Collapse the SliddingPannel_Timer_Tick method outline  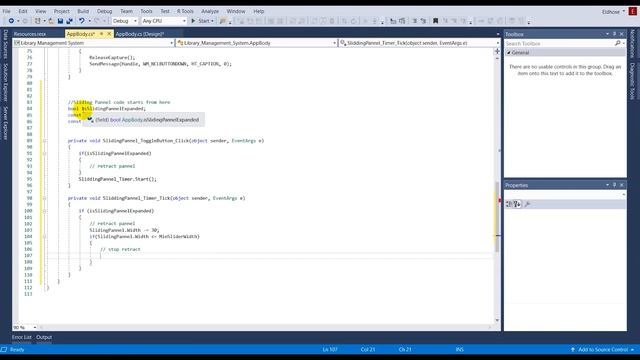44,198
